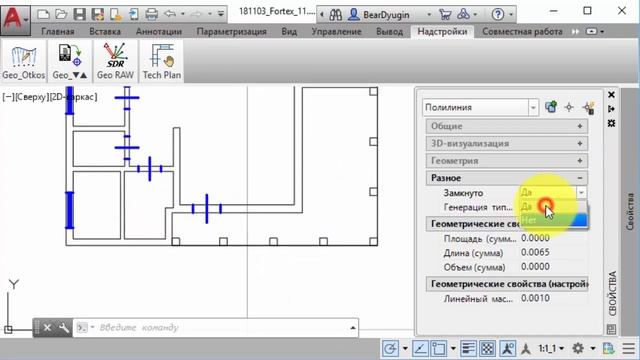
Task: Close the command line with X
Action: point(47,328)
